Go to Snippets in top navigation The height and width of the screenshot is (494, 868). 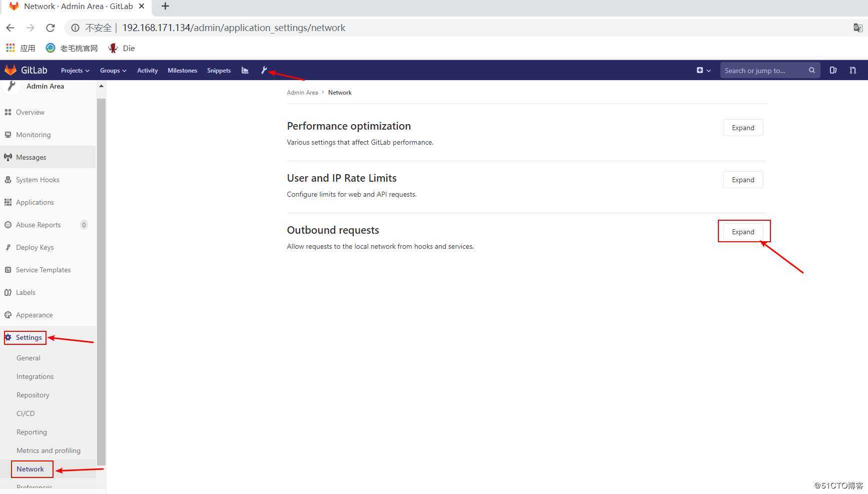[219, 71]
